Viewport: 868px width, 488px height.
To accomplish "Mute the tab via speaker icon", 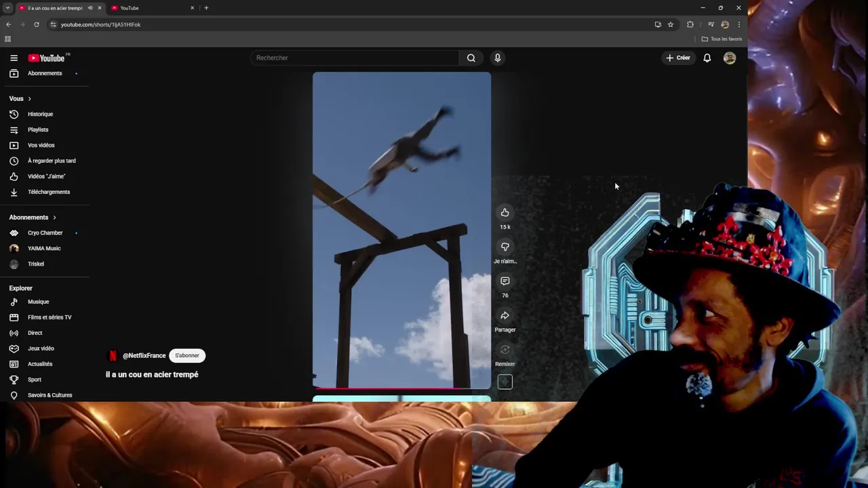I will (x=90, y=8).
